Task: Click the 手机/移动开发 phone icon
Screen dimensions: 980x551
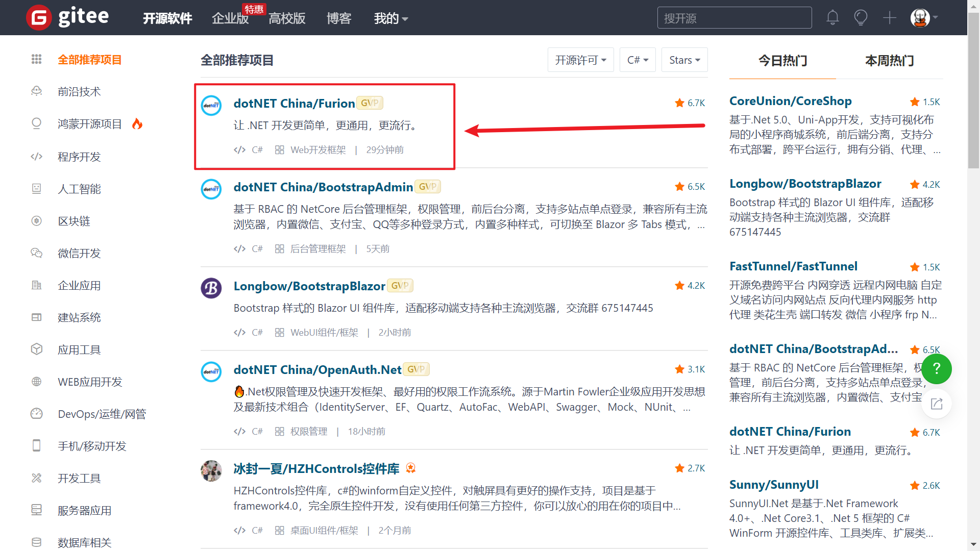Action: point(36,445)
